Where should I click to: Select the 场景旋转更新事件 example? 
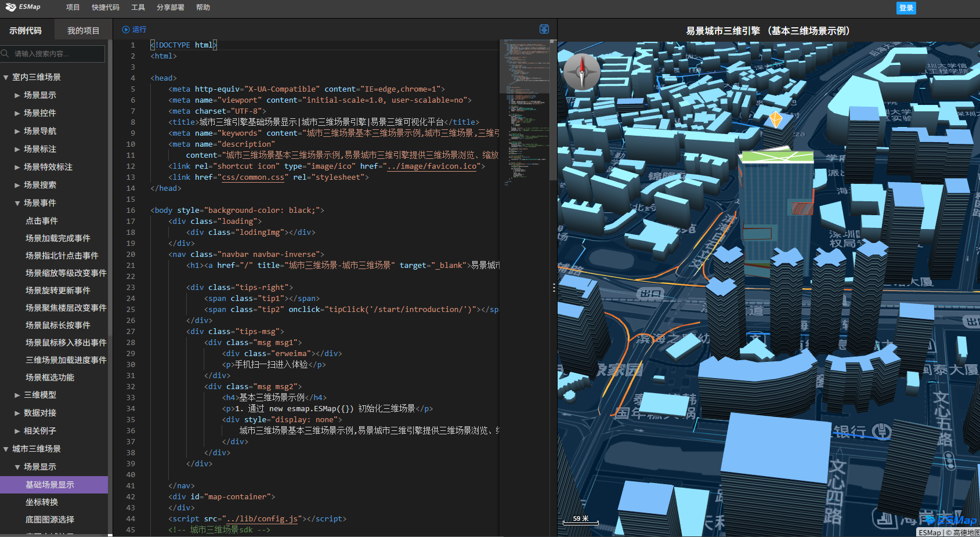point(58,291)
